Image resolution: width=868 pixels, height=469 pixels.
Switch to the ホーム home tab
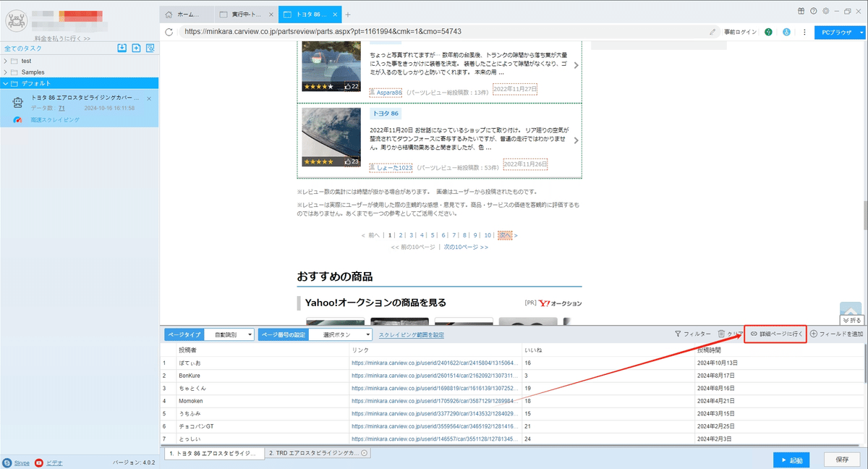click(187, 14)
